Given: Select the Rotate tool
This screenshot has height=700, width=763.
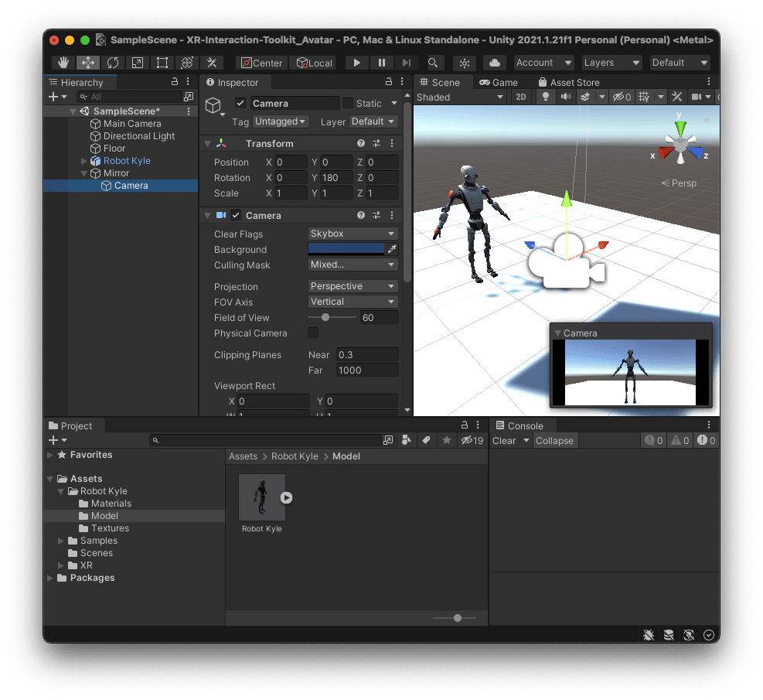Looking at the screenshot, I should [x=113, y=63].
